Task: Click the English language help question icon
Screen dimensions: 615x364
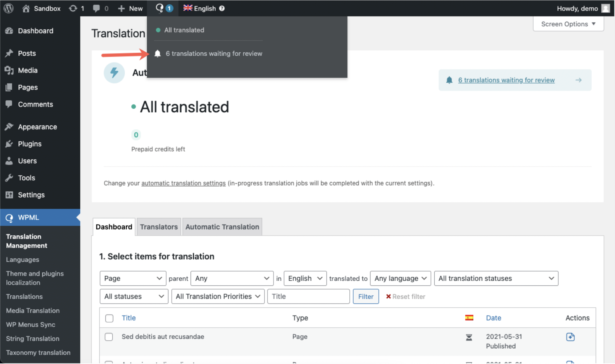Action: (x=222, y=8)
